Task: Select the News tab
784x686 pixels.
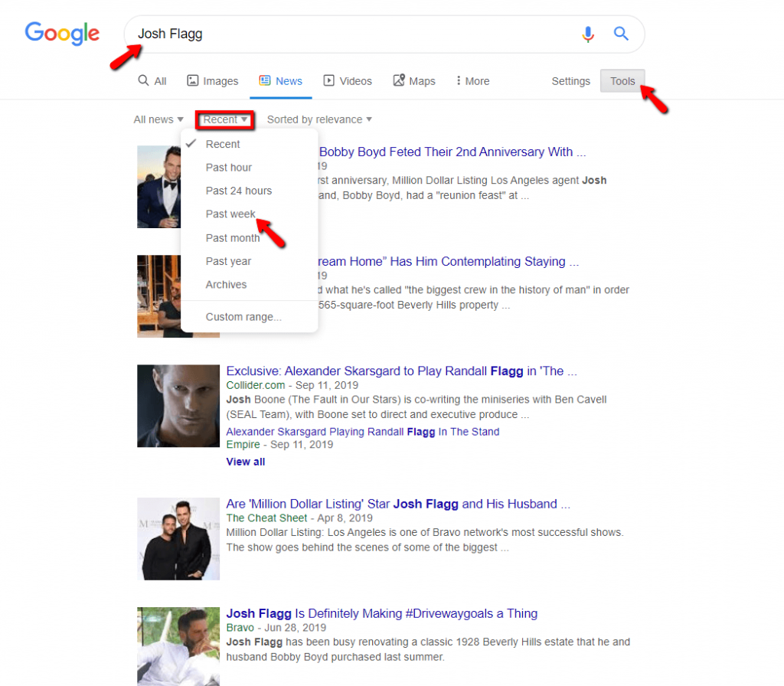Action: (x=280, y=81)
